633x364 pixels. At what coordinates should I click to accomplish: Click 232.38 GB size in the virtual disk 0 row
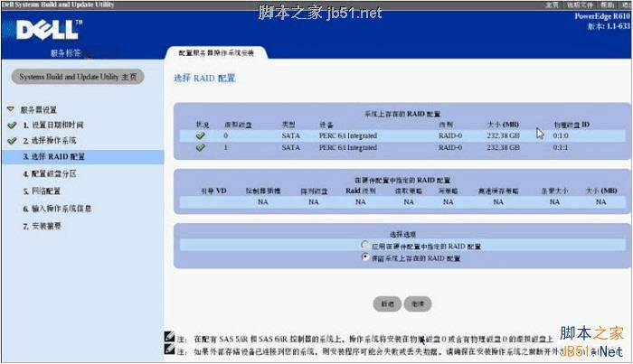click(x=503, y=135)
